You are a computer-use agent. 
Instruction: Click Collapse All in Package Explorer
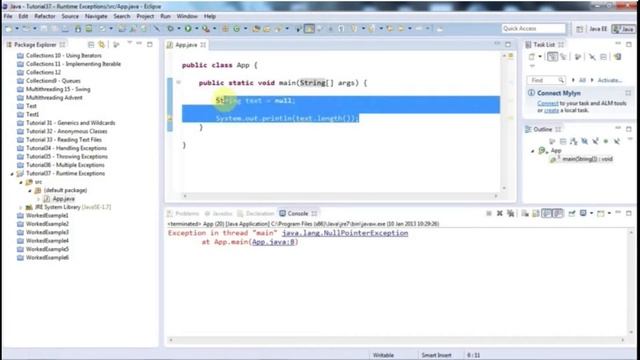point(91,44)
